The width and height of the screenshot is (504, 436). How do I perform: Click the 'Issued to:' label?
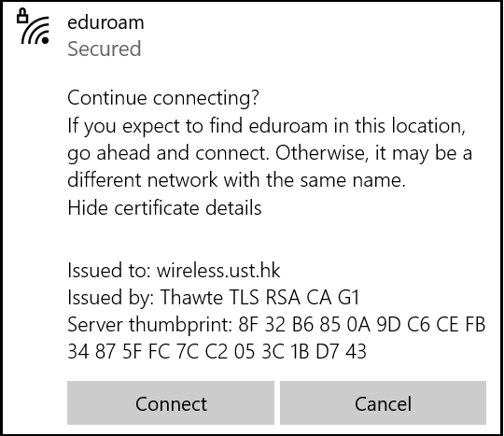tap(109, 270)
